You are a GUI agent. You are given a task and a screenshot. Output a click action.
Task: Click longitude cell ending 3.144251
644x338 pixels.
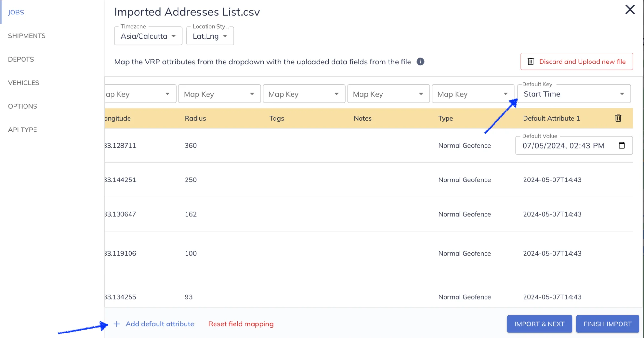point(120,180)
